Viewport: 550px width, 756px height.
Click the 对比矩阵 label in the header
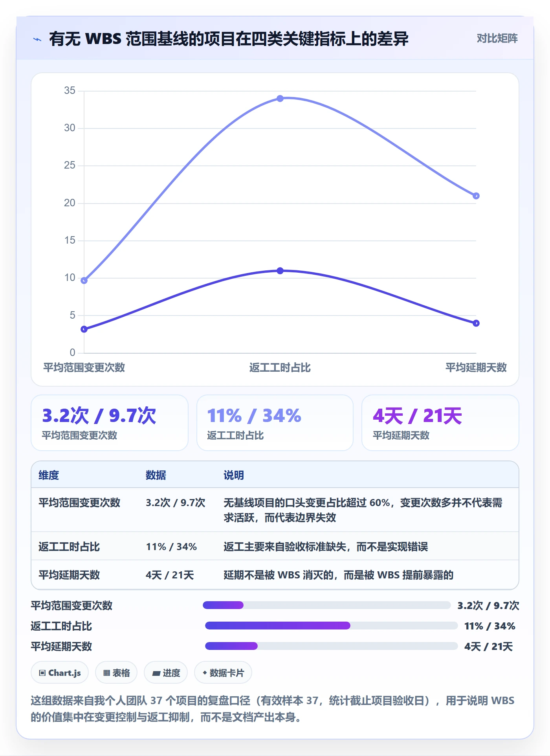click(x=497, y=39)
